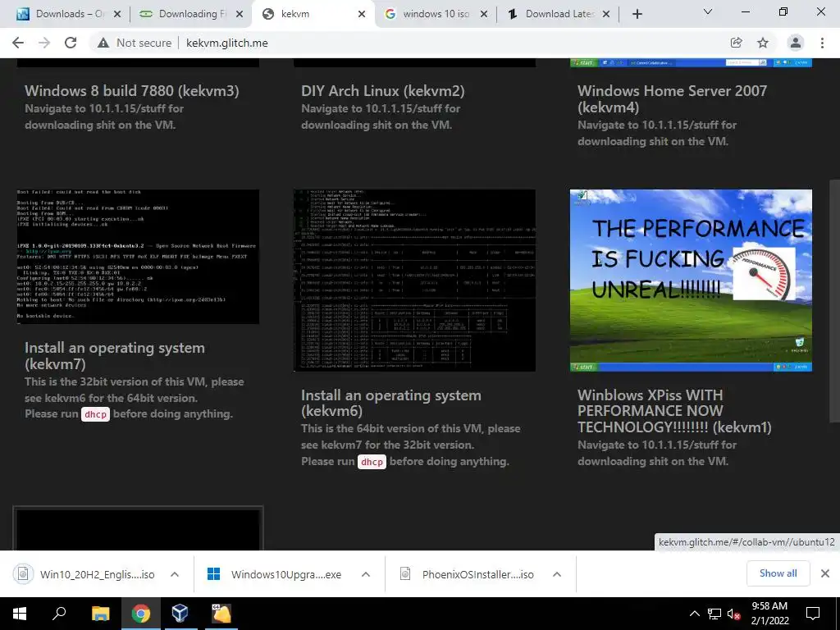The image size is (840, 630).
Task: Click Chrome icon in taskbar
Action: (x=141, y=614)
